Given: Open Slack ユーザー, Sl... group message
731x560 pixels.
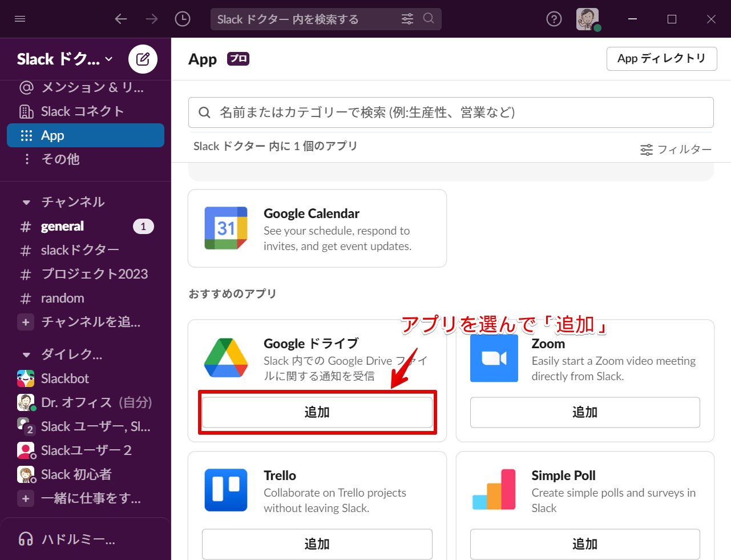Looking at the screenshot, I should [86, 426].
